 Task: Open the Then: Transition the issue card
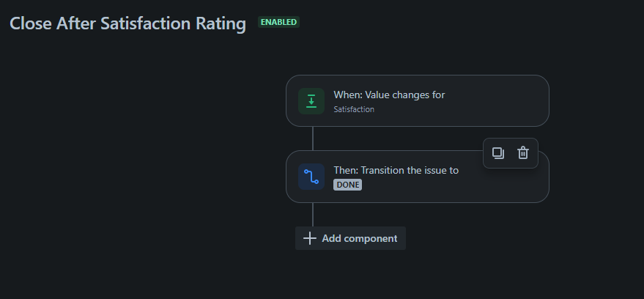point(418,177)
